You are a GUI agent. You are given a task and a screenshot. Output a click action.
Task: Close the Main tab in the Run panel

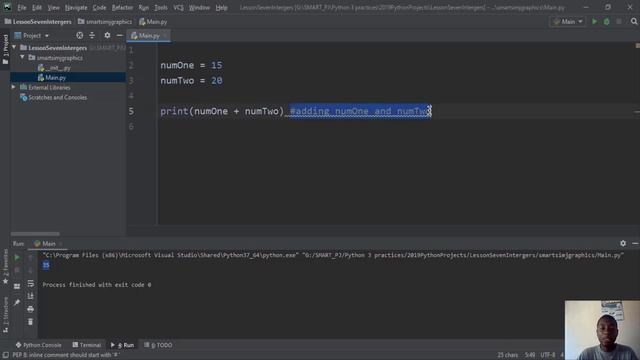tap(60, 244)
